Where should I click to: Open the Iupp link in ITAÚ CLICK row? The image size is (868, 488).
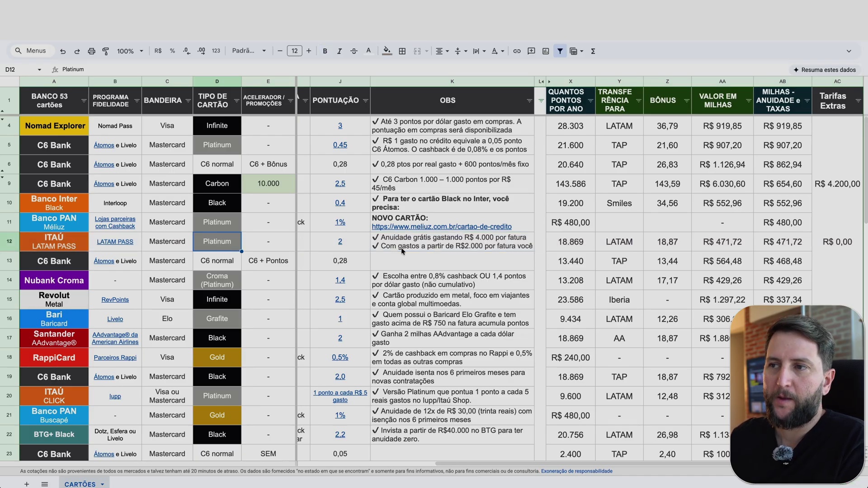(x=115, y=396)
